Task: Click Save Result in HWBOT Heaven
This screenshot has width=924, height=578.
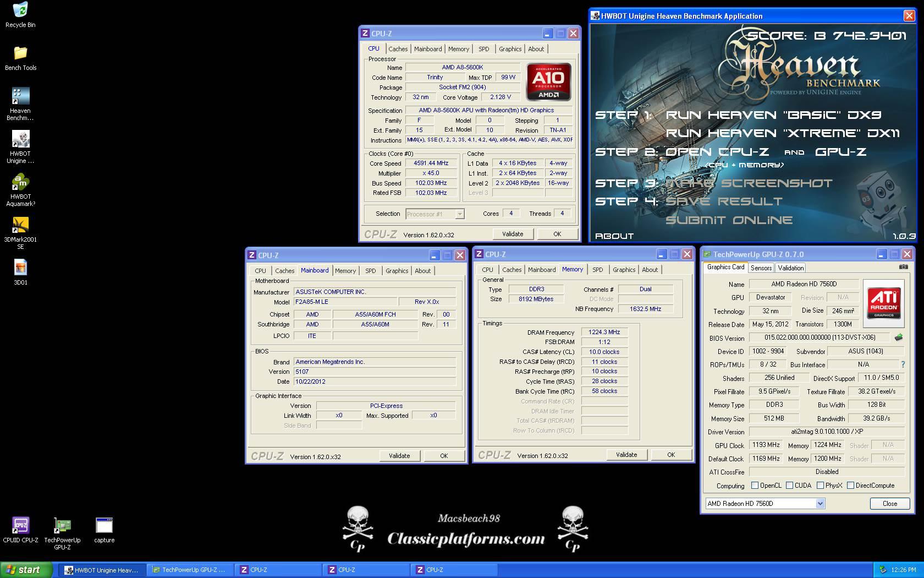Action: [724, 201]
